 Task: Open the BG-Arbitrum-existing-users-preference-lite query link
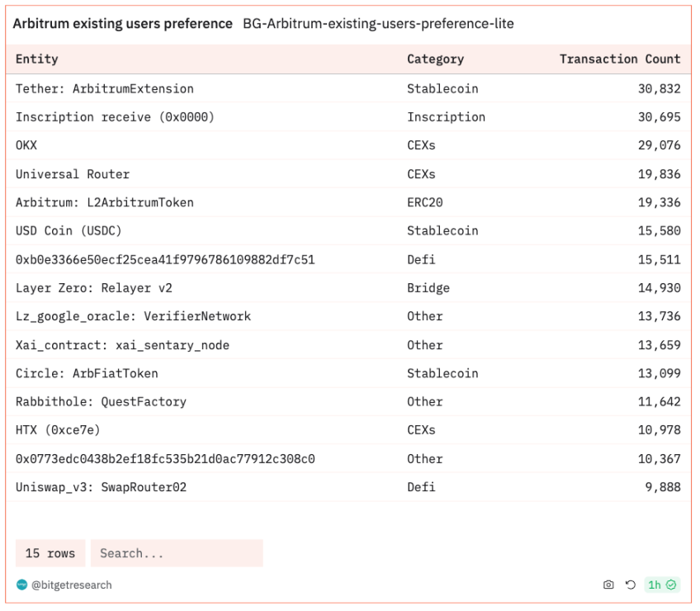378,24
